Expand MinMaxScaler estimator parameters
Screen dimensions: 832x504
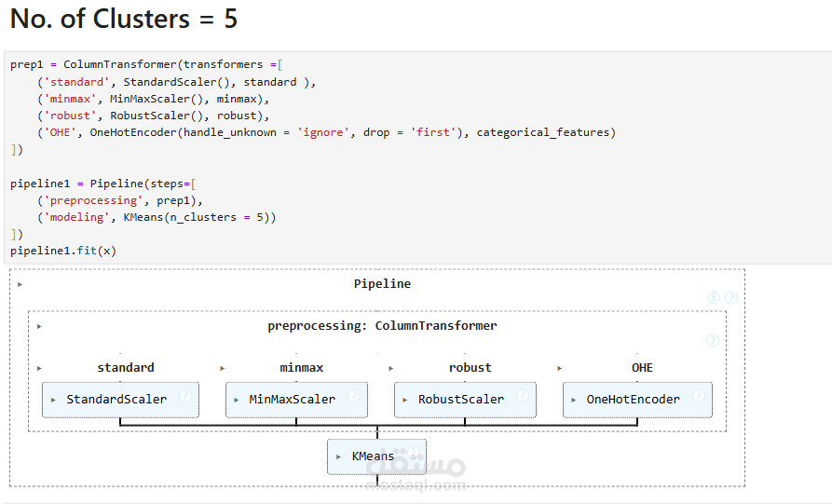pos(238,400)
